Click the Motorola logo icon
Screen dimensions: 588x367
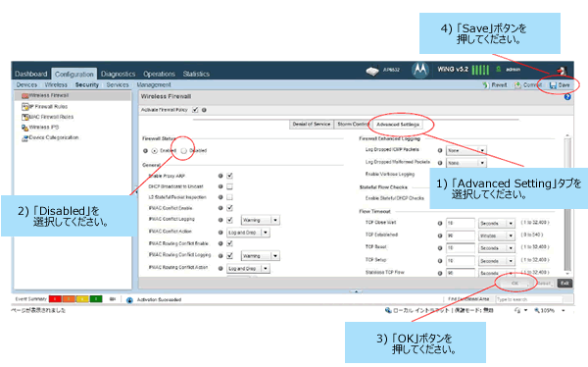click(420, 70)
